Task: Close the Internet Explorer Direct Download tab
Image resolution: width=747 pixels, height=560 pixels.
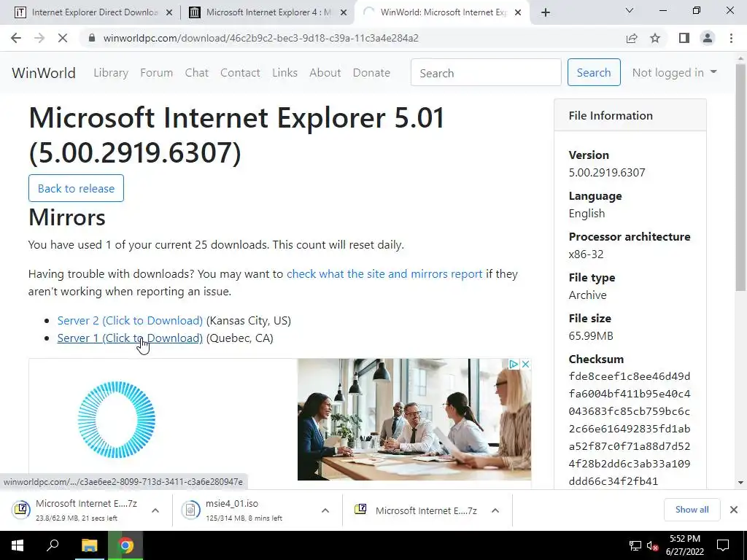Action: pyautogui.click(x=169, y=13)
